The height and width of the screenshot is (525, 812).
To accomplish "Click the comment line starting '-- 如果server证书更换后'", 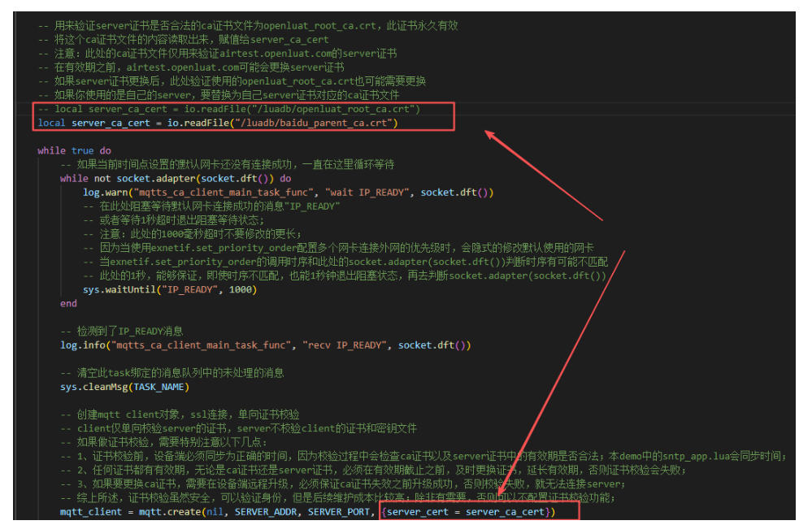I will click(232, 81).
